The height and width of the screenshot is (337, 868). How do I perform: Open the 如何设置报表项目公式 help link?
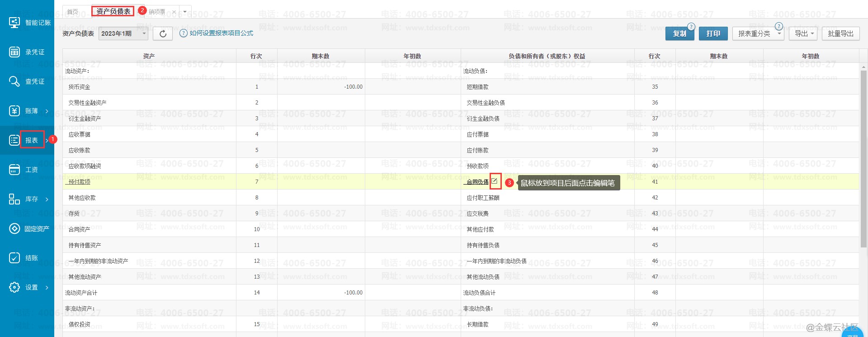(221, 33)
